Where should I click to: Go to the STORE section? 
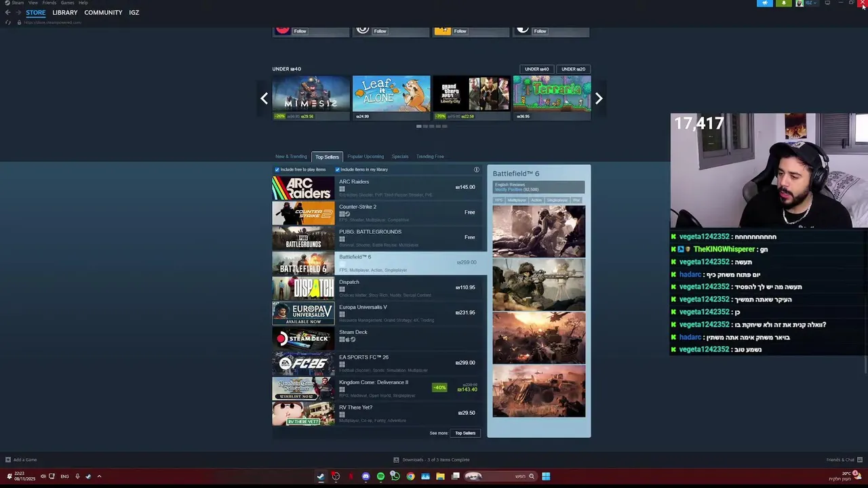click(36, 12)
